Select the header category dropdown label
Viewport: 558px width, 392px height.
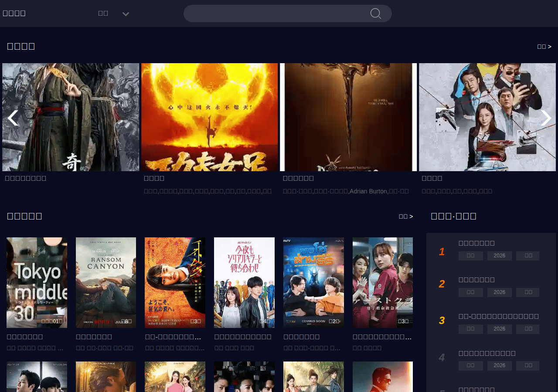pyautogui.click(x=103, y=13)
